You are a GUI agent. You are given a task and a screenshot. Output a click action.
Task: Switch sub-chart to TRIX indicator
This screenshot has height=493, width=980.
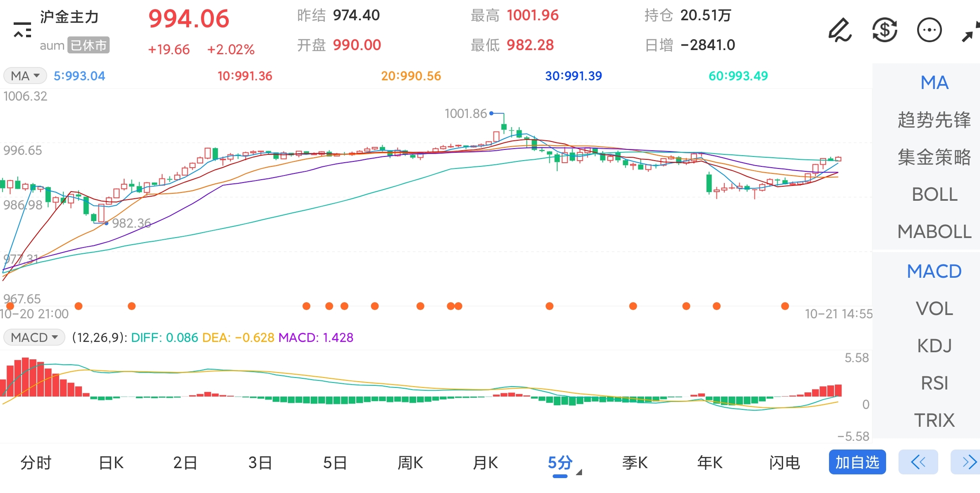tap(934, 420)
